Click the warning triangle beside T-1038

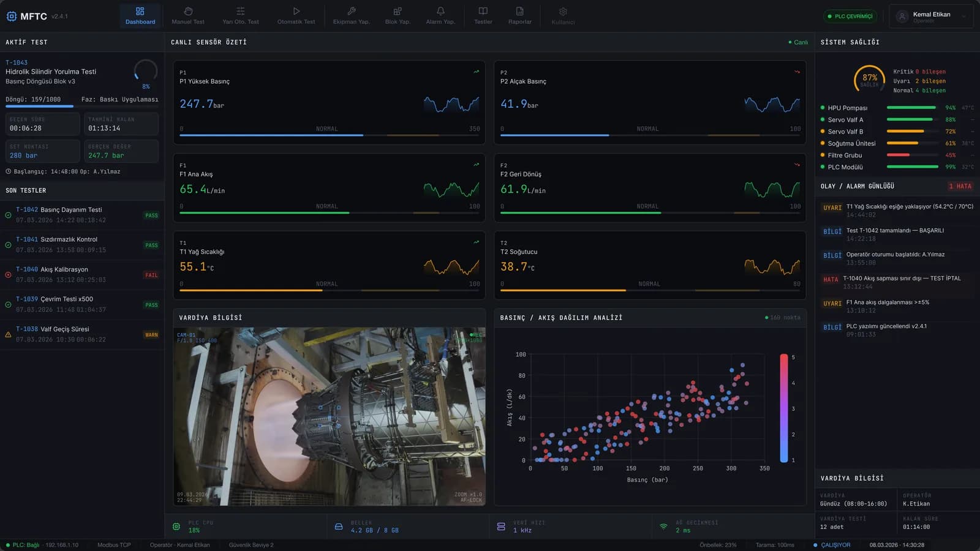point(8,335)
